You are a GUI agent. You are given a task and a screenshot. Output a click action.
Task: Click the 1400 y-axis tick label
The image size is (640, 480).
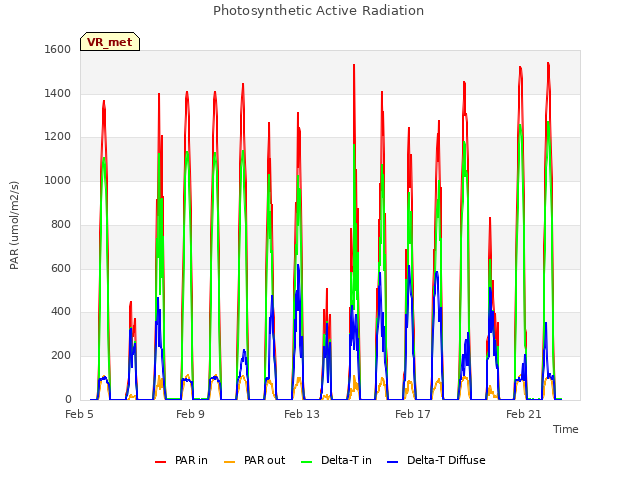click(x=58, y=93)
